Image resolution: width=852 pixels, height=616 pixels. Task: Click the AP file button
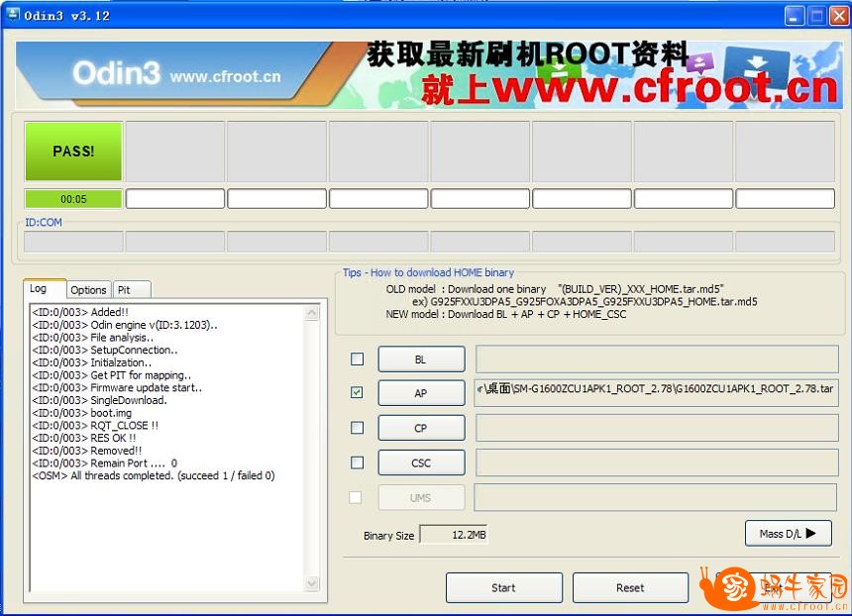coord(421,393)
